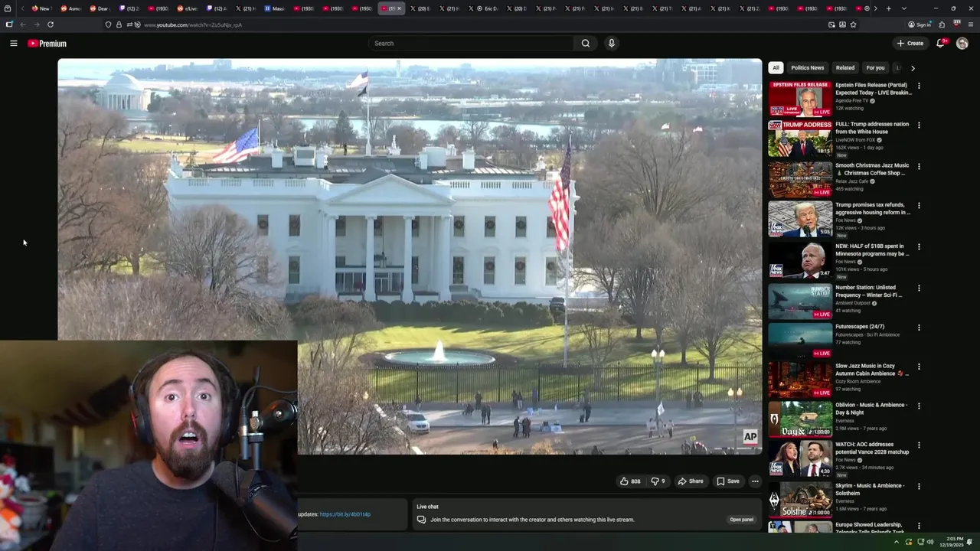
Task: Open options for Epstein Files Release video
Action: (x=919, y=86)
